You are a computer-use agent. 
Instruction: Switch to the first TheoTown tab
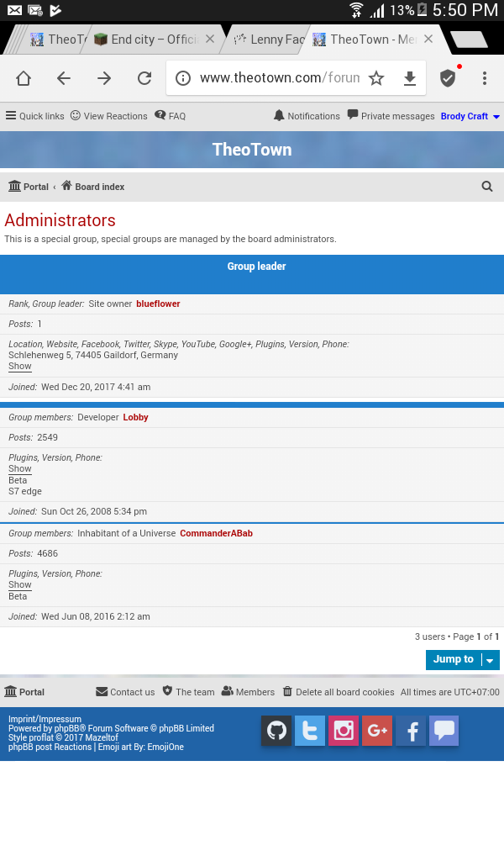[58, 39]
